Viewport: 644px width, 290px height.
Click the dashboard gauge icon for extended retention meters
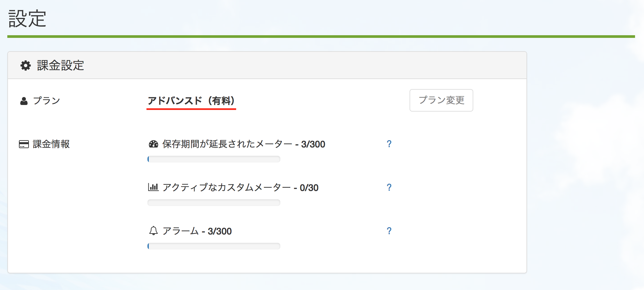click(153, 144)
